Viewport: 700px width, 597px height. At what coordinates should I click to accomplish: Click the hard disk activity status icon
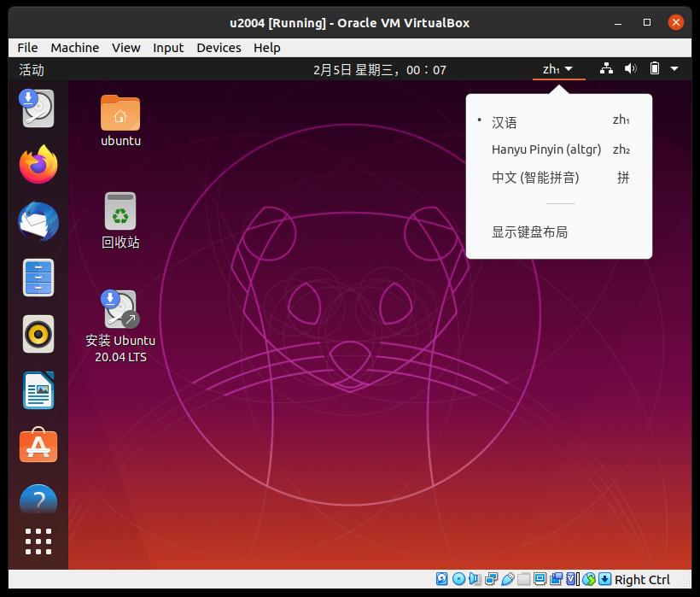[x=441, y=579]
